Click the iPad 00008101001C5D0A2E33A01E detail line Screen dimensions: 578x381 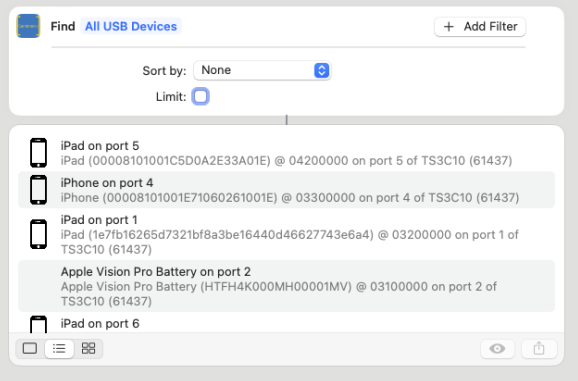pyautogui.click(x=286, y=161)
